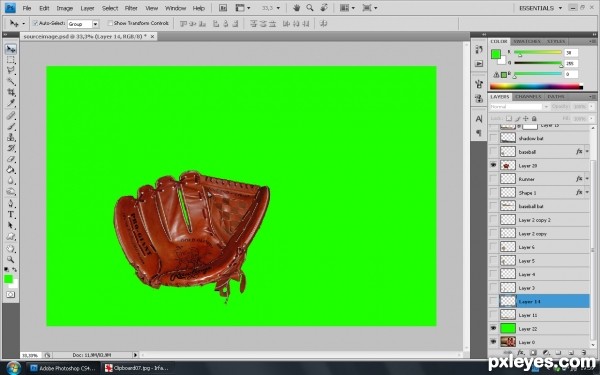
Task: Toggle the Auto-Select checkbox
Action: pos(35,23)
